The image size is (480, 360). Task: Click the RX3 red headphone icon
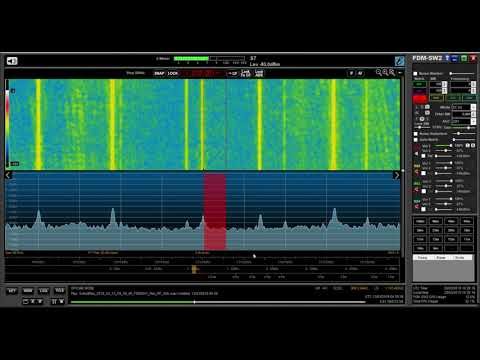point(417,190)
